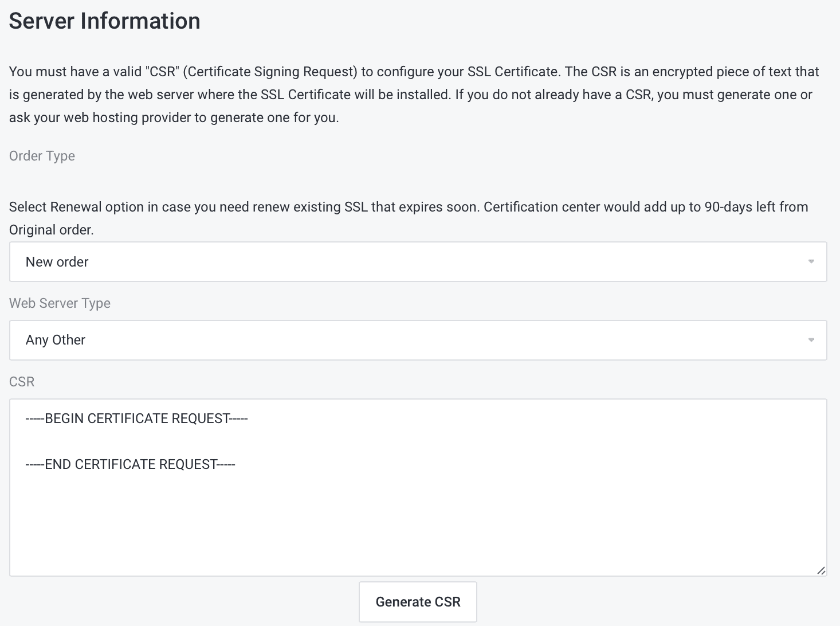
Task: Click the Web Server Type label
Action: [60, 303]
